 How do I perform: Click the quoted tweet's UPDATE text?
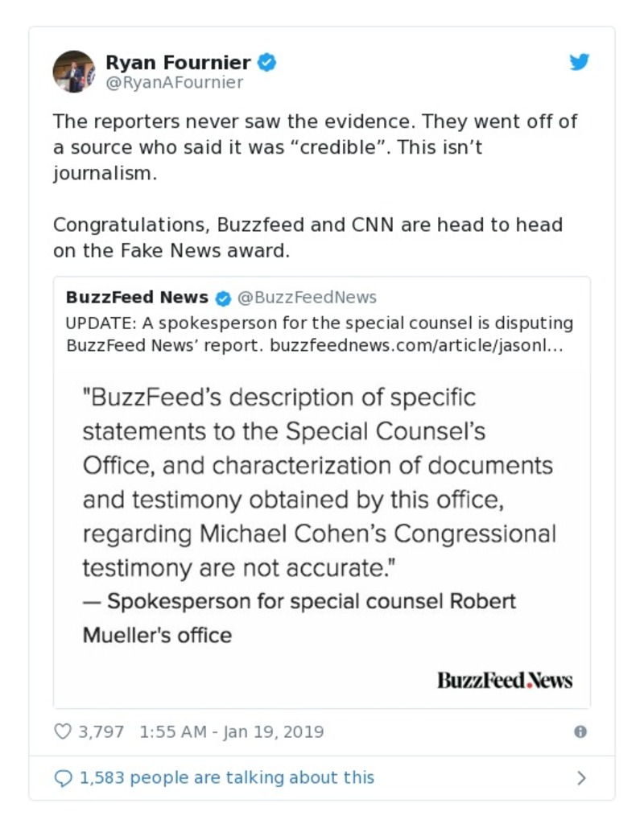(x=319, y=323)
